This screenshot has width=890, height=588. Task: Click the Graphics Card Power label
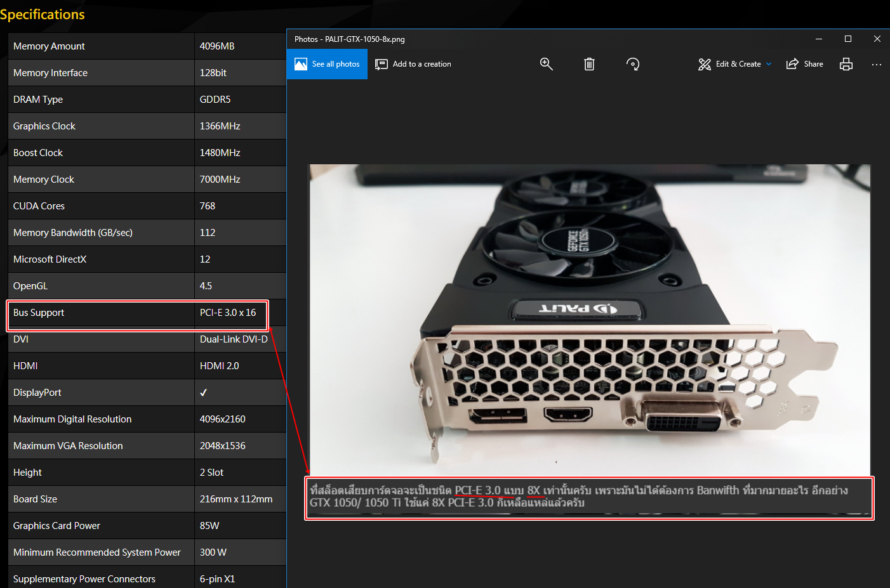click(56, 526)
